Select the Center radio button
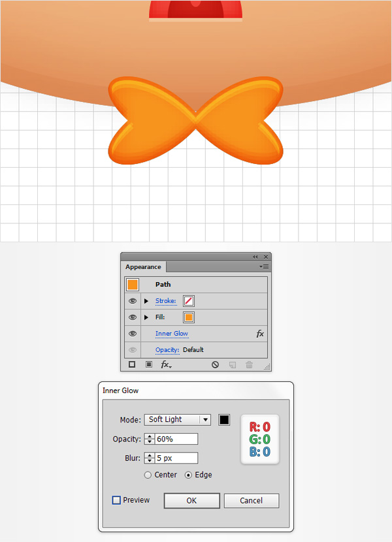 [148, 475]
